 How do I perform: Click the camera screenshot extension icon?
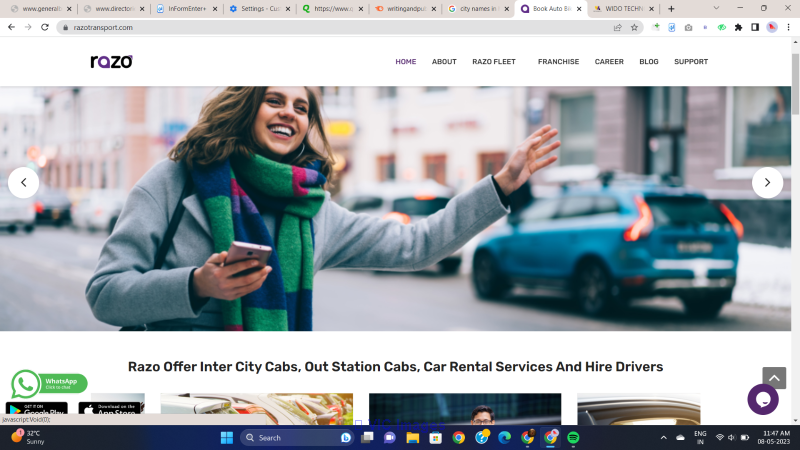(x=688, y=28)
